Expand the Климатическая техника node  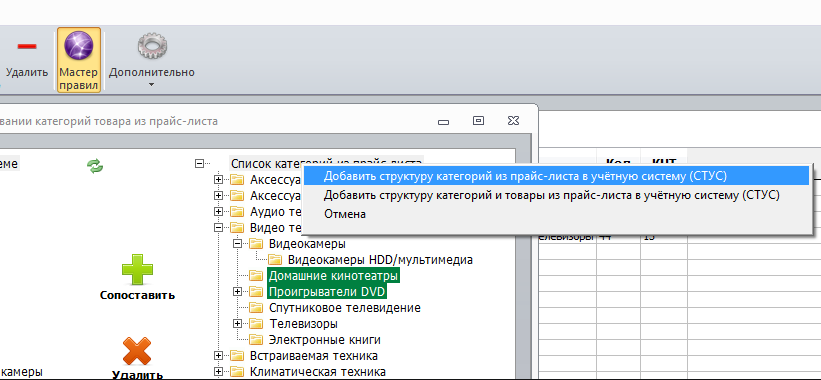pyautogui.click(x=218, y=372)
